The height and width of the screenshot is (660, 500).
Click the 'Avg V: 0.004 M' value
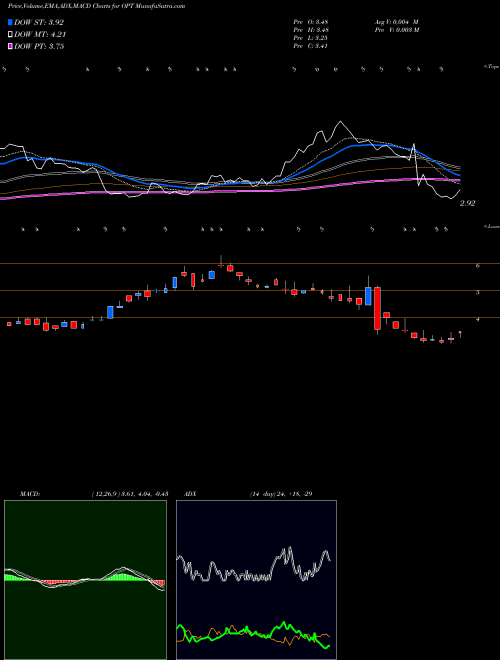coord(396,22)
